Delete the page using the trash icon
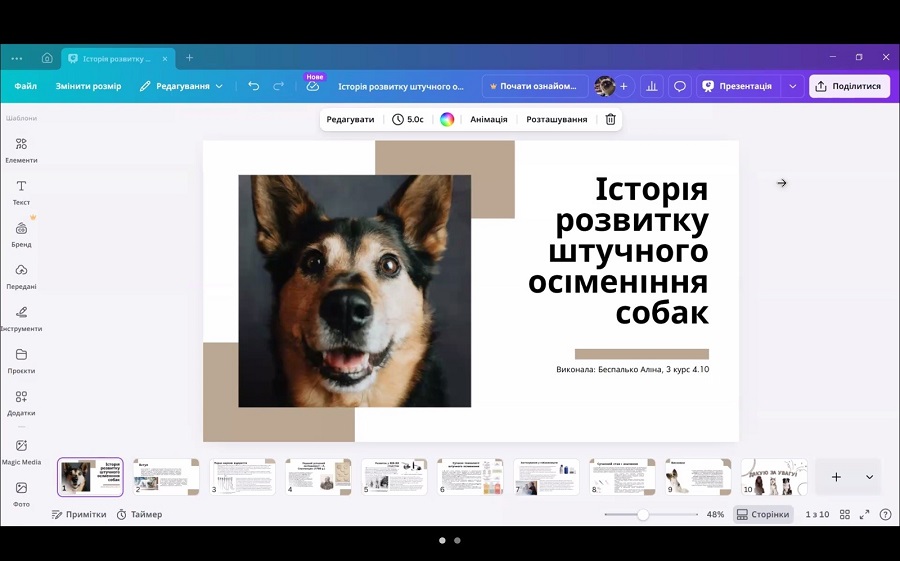 (611, 119)
